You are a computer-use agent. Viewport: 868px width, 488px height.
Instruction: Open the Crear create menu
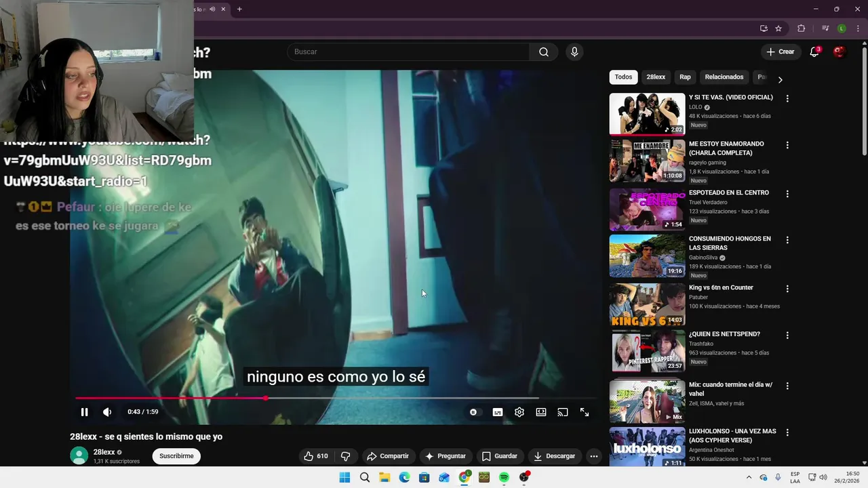[x=780, y=52]
